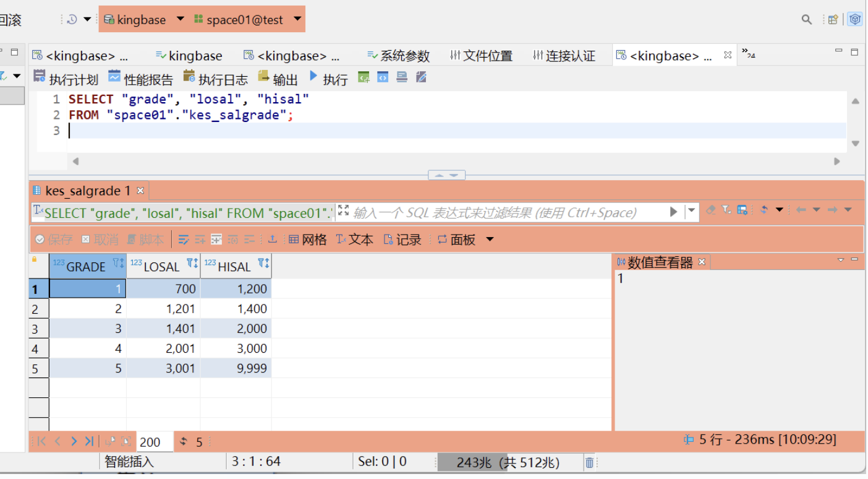Viewport: 868px width, 479px height.
Task: Expand the 面板 panels dropdown arrow
Action: (490, 239)
